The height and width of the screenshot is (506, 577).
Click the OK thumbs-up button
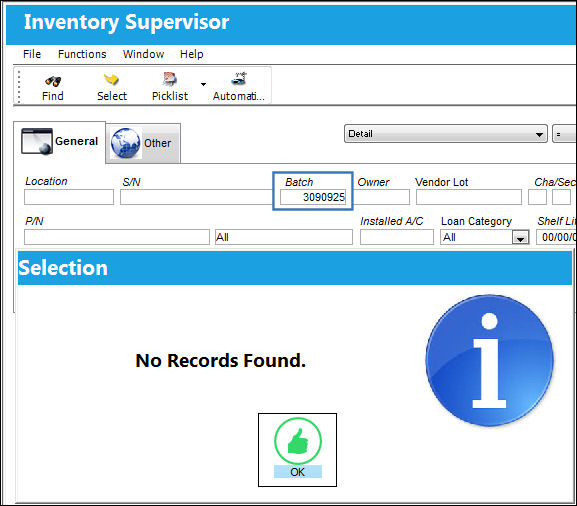(297, 450)
